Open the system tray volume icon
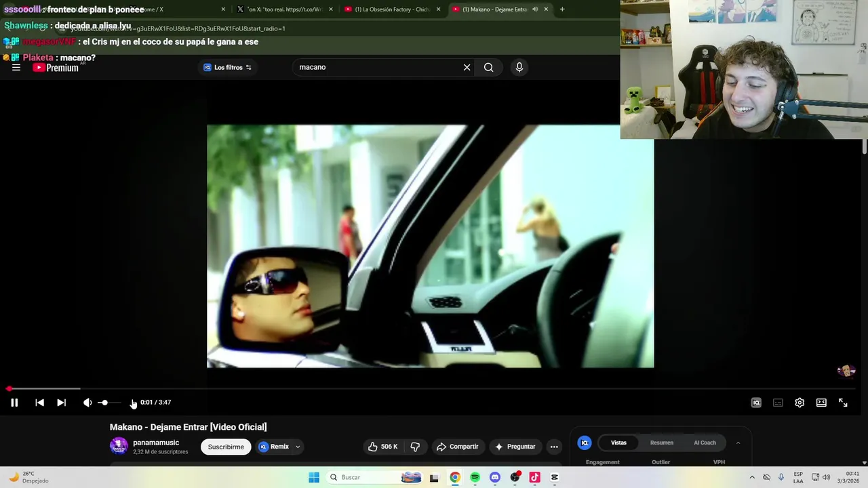The width and height of the screenshot is (868, 488). click(827, 477)
